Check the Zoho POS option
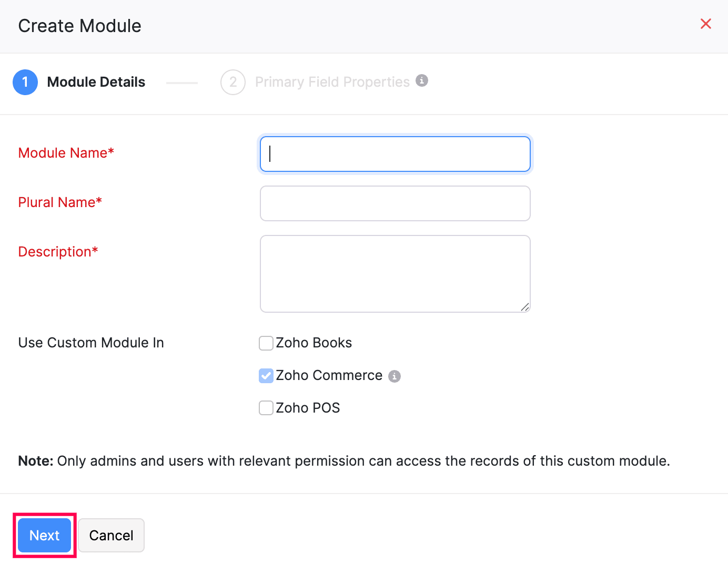This screenshot has width=728, height=575. (266, 408)
